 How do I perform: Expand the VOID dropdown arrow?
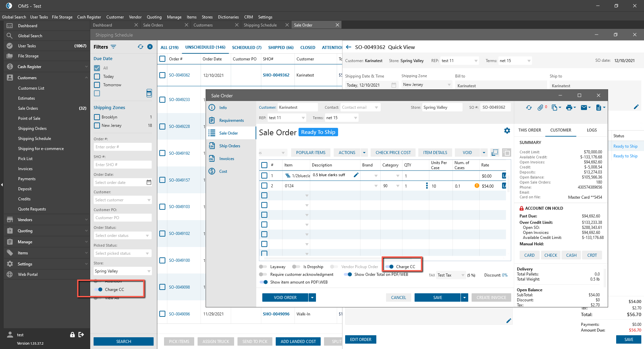tap(484, 153)
